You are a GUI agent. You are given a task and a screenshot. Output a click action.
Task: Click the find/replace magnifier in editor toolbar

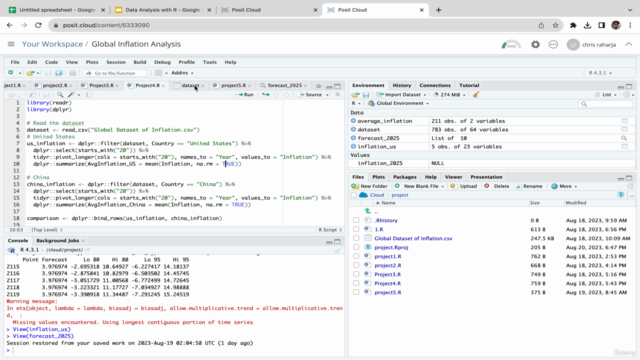click(x=60, y=95)
